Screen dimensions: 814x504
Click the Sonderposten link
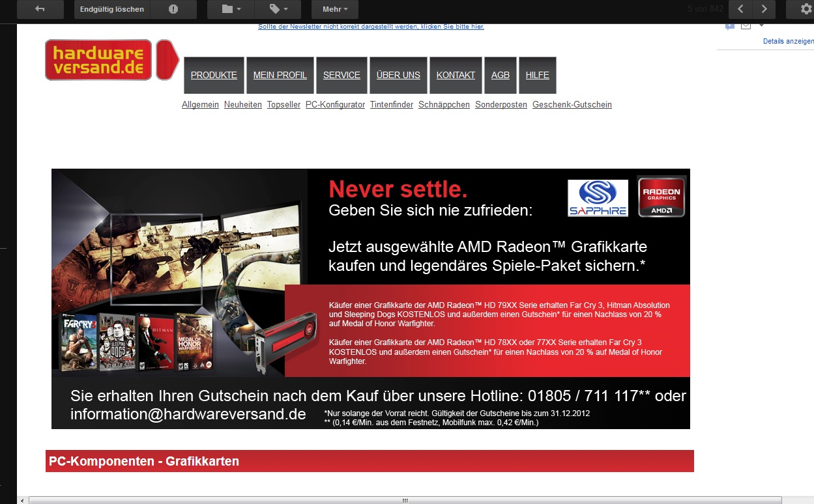501,105
